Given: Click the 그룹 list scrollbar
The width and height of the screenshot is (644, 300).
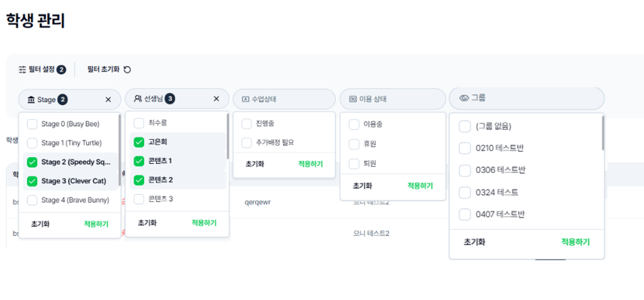Looking at the screenshot, I should tap(603, 133).
